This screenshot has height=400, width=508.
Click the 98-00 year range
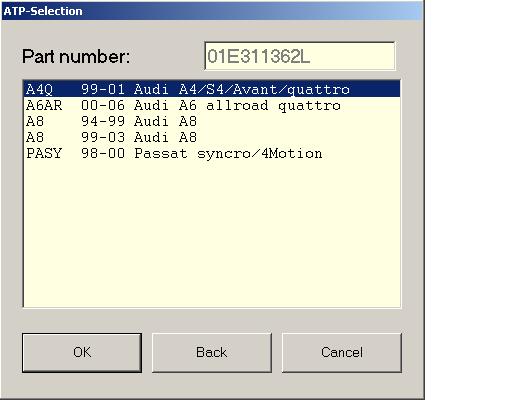click(103, 153)
